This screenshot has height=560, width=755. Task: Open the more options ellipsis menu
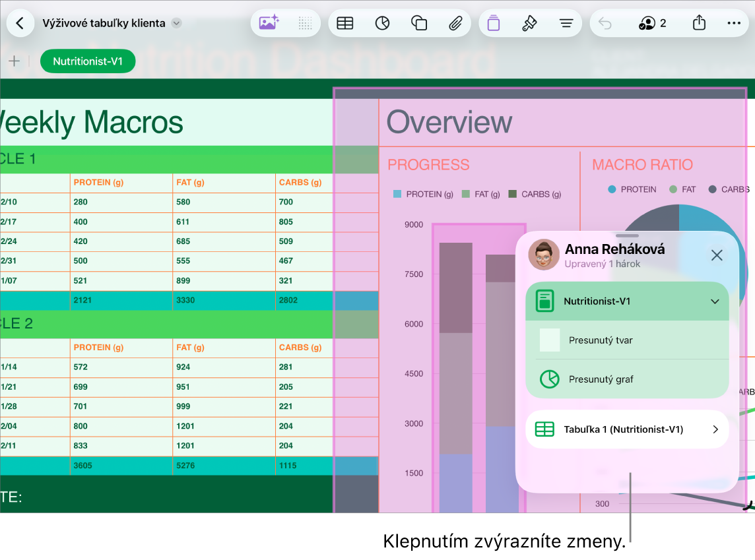pyautogui.click(x=734, y=23)
